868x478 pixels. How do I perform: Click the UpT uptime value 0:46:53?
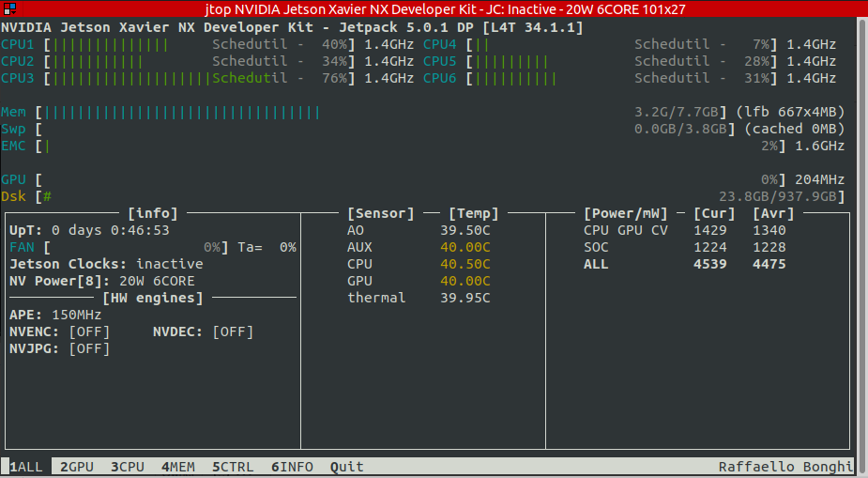point(140,230)
